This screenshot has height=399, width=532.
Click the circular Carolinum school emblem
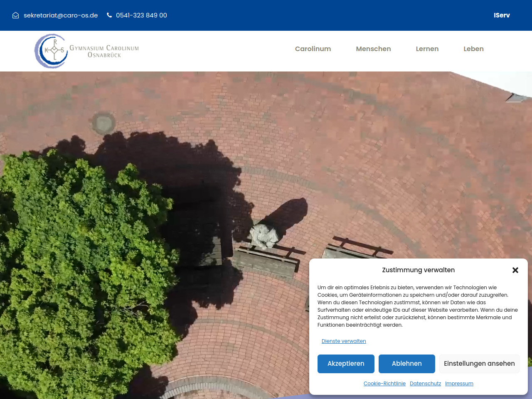coord(51,51)
